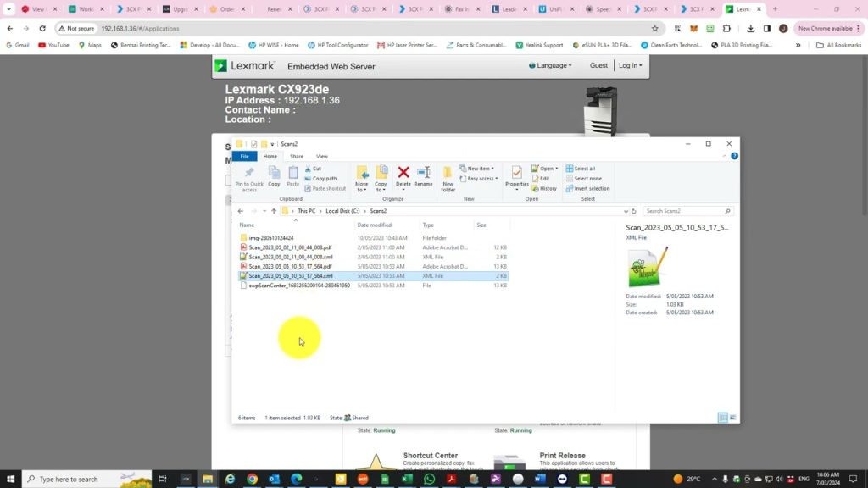
Task: Select Scan_2023_05_02_11_00_44_008.pdf file
Action: click(290, 247)
